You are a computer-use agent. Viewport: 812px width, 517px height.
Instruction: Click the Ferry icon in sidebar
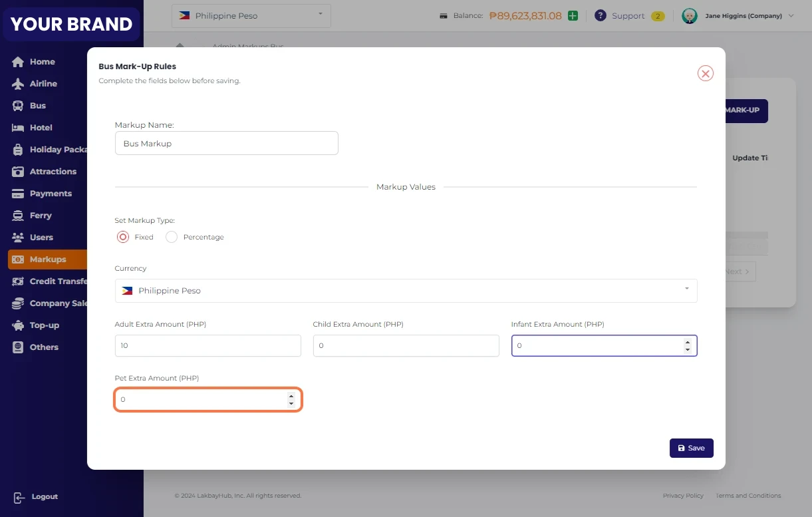18,216
